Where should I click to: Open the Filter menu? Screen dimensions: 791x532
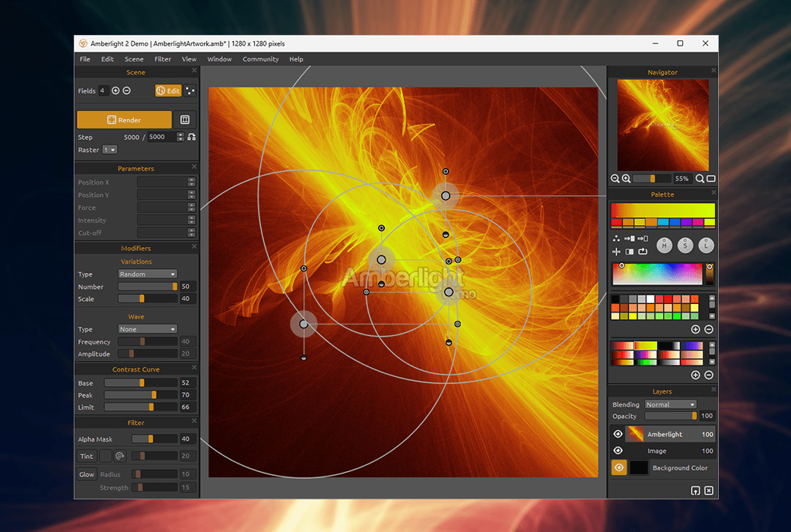(163, 59)
